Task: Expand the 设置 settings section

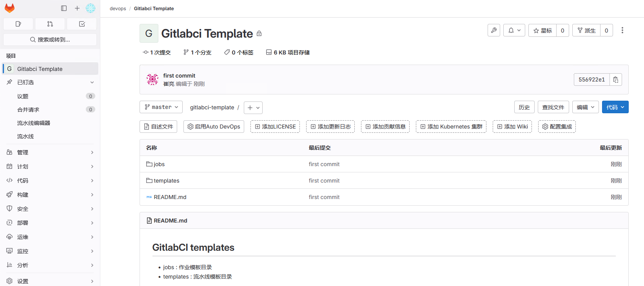Action: [x=50, y=281]
